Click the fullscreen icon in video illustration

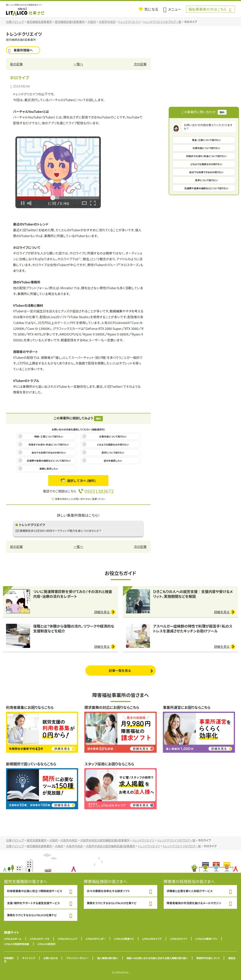[93, 203]
